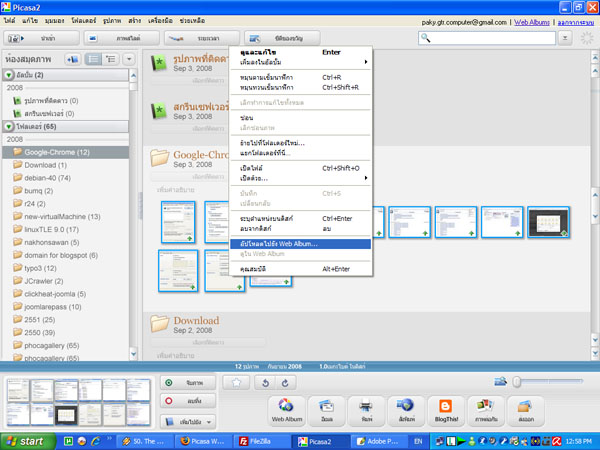The width and height of the screenshot is (600, 450).
Task: Click the Adobe P... taskbar button
Action: (378, 441)
